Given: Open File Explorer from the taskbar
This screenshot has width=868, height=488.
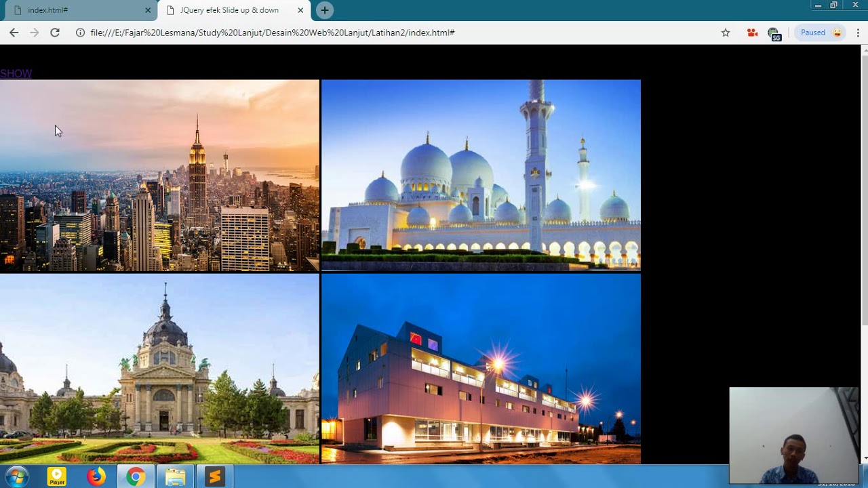Looking at the screenshot, I should point(175,477).
